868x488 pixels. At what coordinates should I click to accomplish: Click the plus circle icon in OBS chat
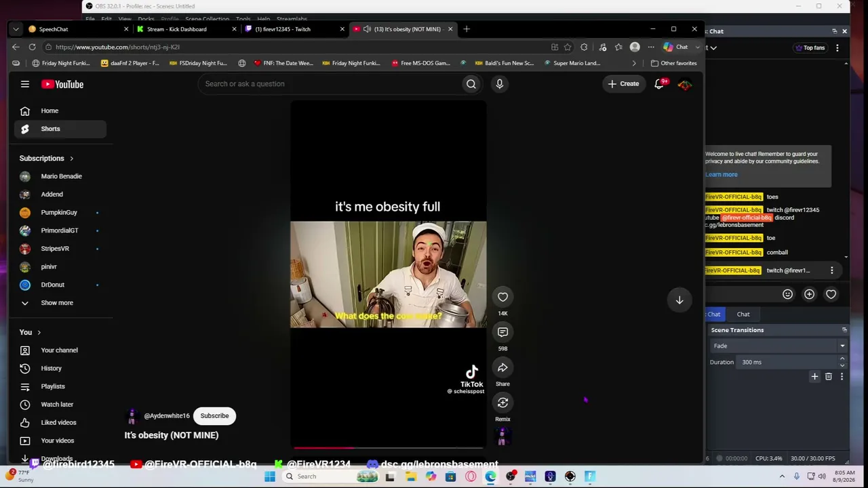click(809, 294)
